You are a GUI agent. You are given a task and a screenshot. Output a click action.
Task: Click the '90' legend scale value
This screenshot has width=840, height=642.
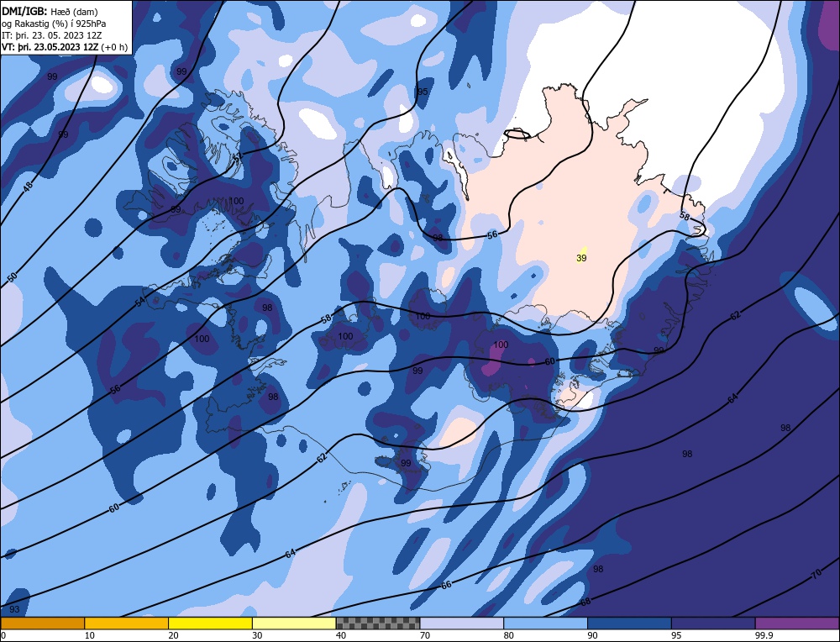pos(593,635)
